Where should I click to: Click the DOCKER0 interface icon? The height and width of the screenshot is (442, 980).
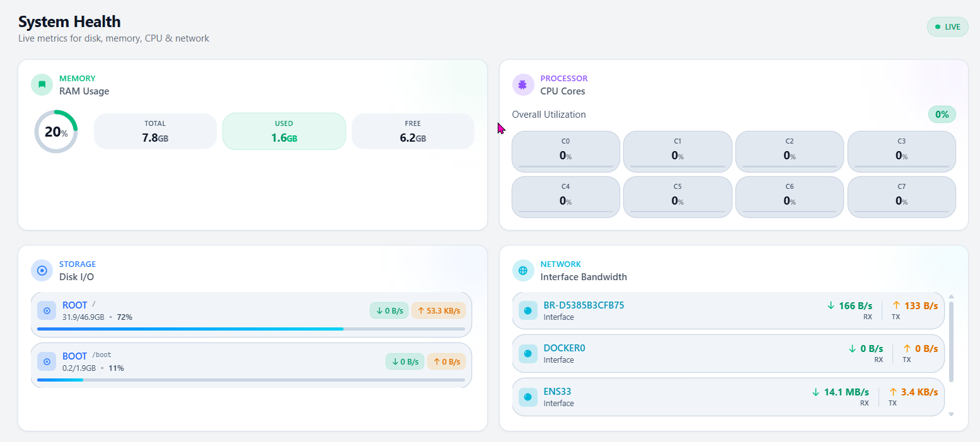tap(527, 353)
